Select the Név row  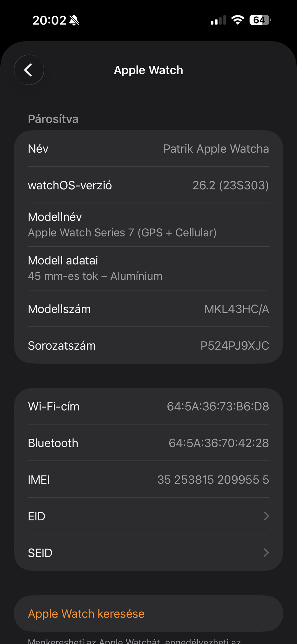pyautogui.click(x=148, y=149)
